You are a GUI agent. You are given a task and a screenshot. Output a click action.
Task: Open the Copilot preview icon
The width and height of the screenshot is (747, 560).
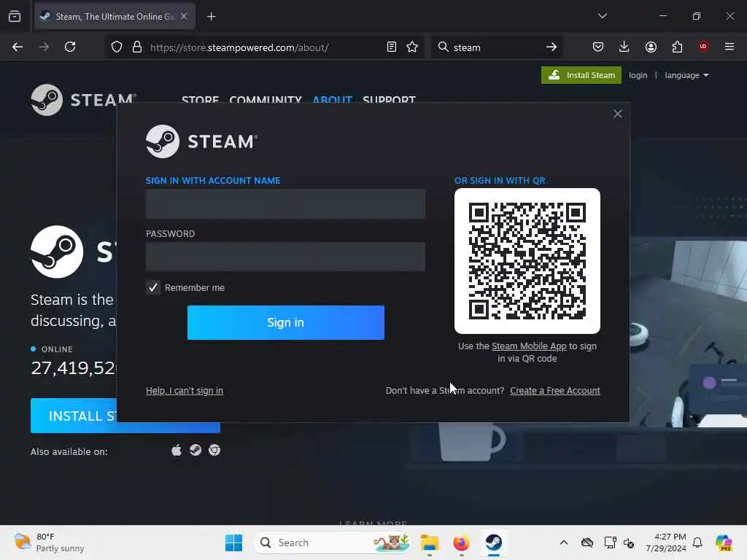[x=724, y=542]
